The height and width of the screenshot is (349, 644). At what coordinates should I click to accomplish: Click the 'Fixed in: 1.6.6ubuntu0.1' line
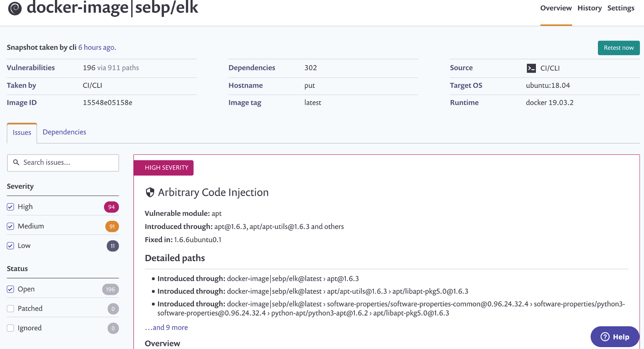pos(183,240)
